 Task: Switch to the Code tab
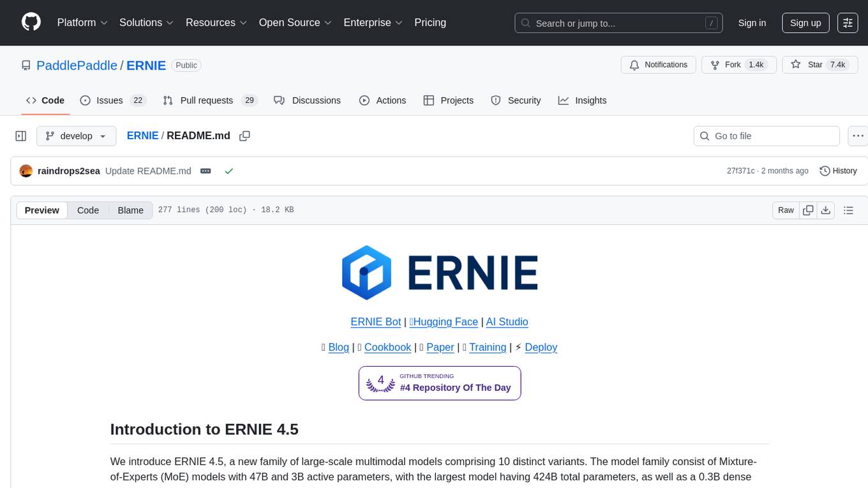[45, 100]
